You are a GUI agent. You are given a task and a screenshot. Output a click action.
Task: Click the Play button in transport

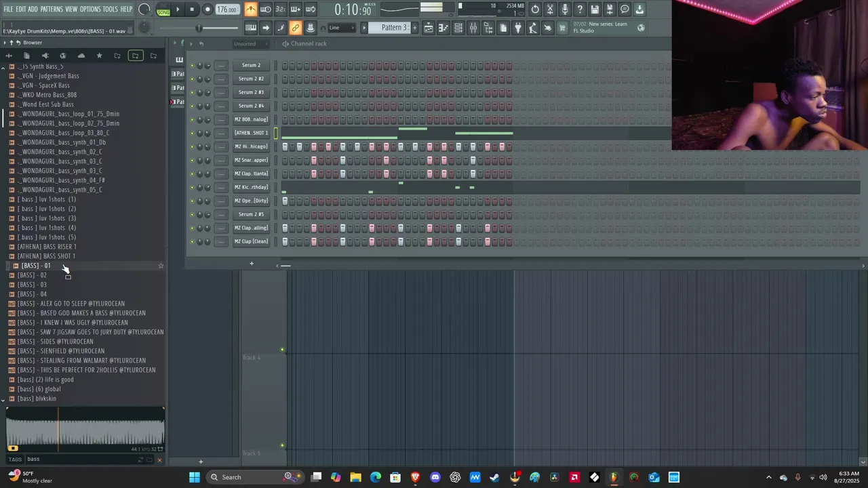[x=178, y=9]
